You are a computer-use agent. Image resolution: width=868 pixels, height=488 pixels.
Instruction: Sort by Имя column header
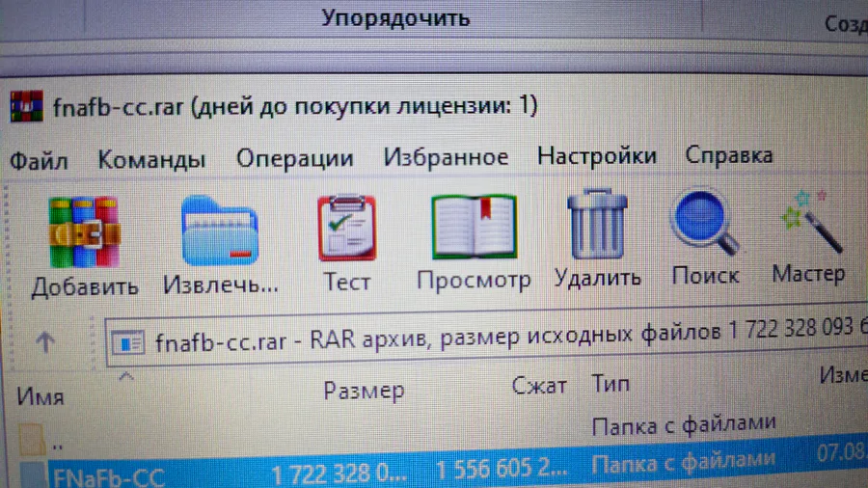(x=41, y=396)
